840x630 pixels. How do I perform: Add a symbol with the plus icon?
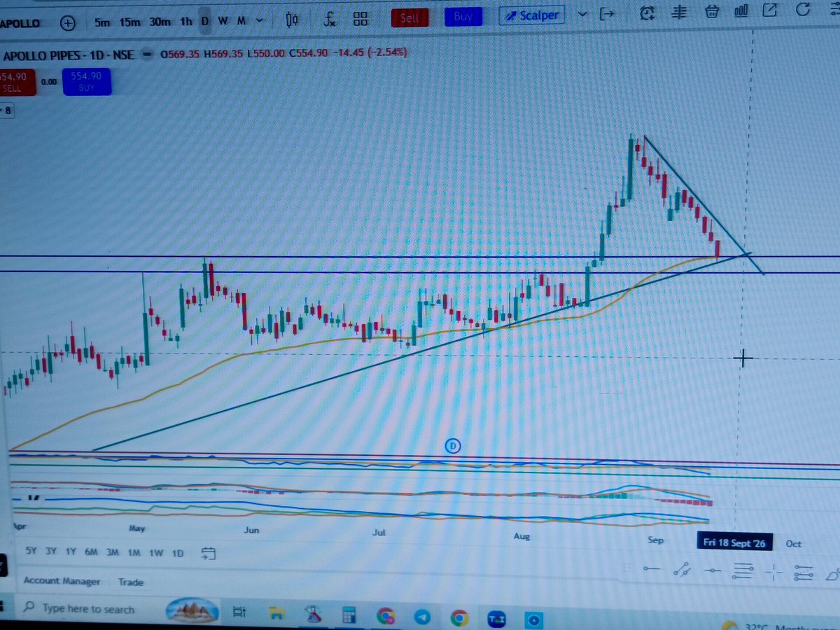pos(68,22)
